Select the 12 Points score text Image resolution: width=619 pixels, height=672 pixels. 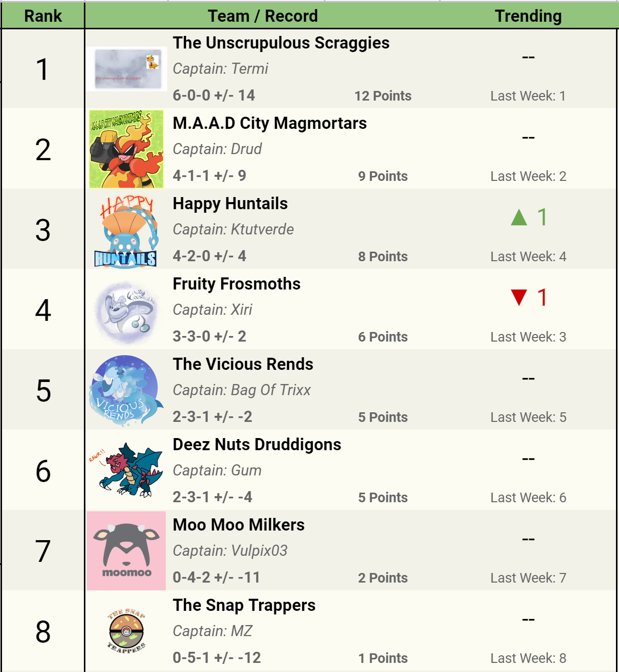coord(383,96)
